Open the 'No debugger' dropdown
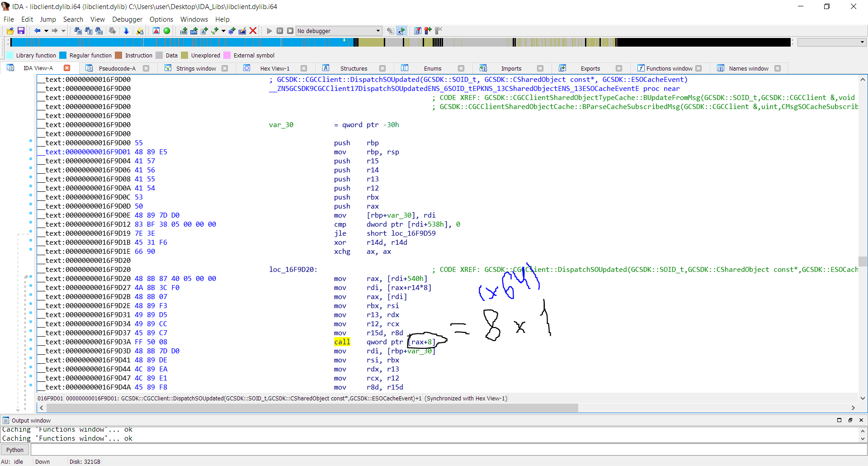This screenshot has width=868, height=466. pos(339,31)
